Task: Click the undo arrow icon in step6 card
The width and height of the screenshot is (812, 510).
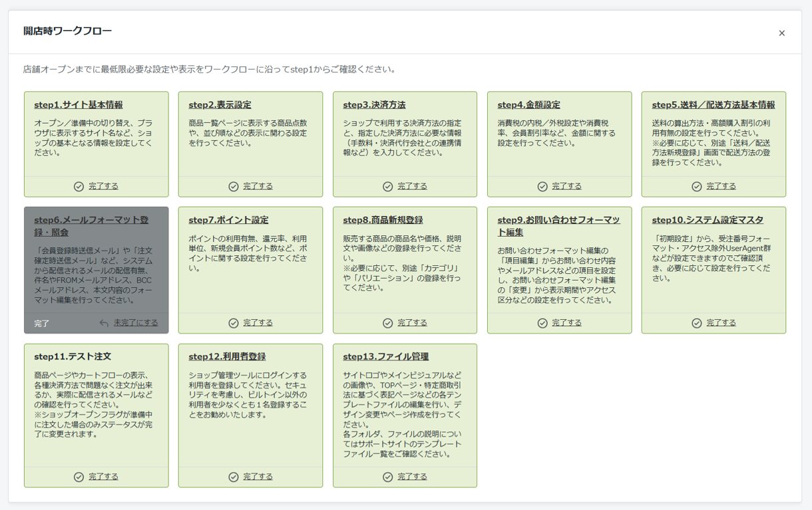Action: pyautogui.click(x=104, y=323)
